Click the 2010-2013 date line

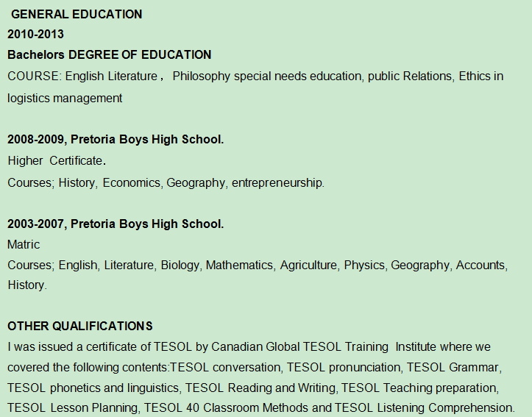pos(35,35)
